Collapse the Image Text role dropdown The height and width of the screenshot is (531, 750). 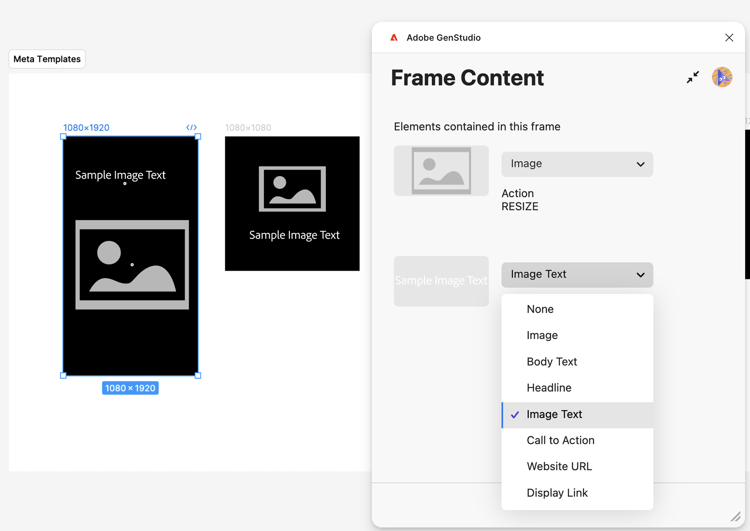pyautogui.click(x=577, y=275)
